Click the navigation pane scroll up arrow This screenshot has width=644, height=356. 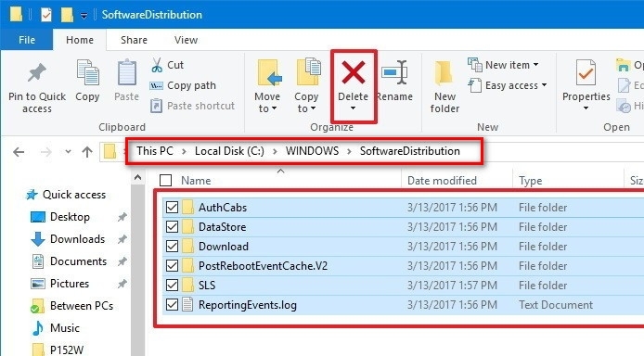pos(138,178)
